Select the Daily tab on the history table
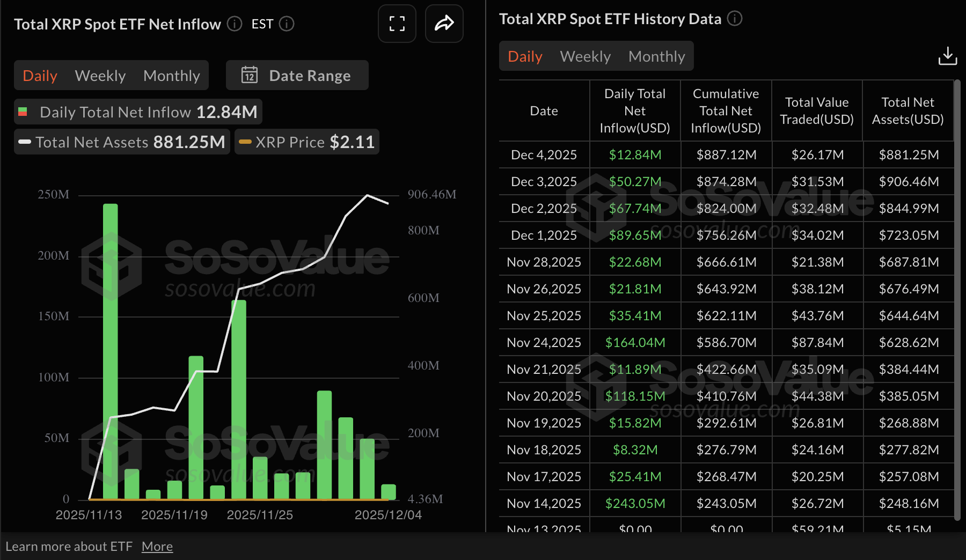 [524, 56]
